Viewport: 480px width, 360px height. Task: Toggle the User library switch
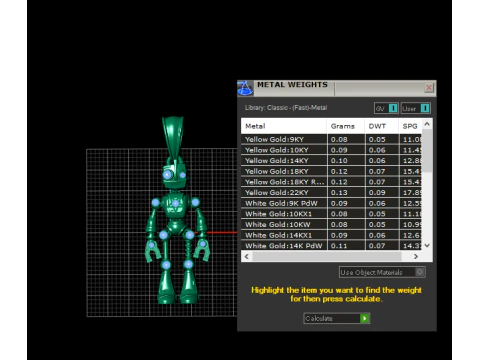[x=416, y=108]
